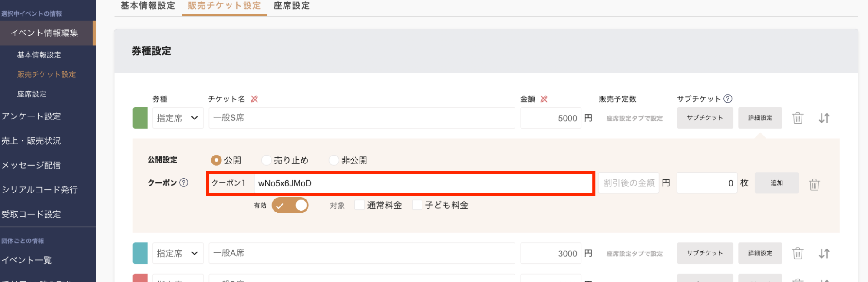Viewport: 868px width, 282px height.
Task: Switch to the 基本情報設定 tab
Action: click(x=148, y=6)
